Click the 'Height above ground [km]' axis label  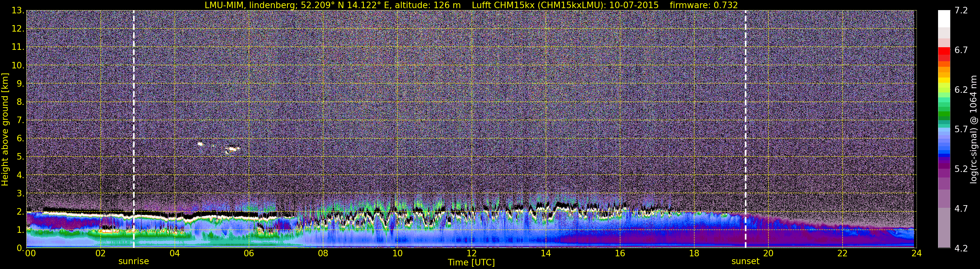5,130
